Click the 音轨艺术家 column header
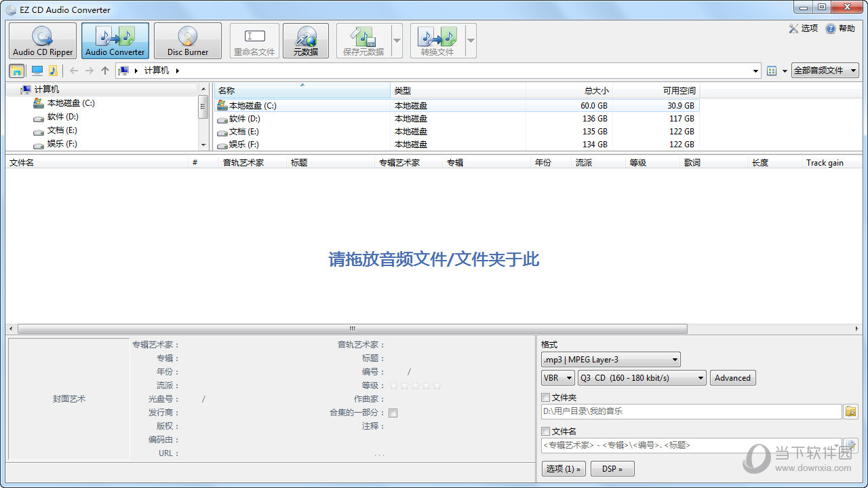The image size is (868, 488). tap(254, 163)
